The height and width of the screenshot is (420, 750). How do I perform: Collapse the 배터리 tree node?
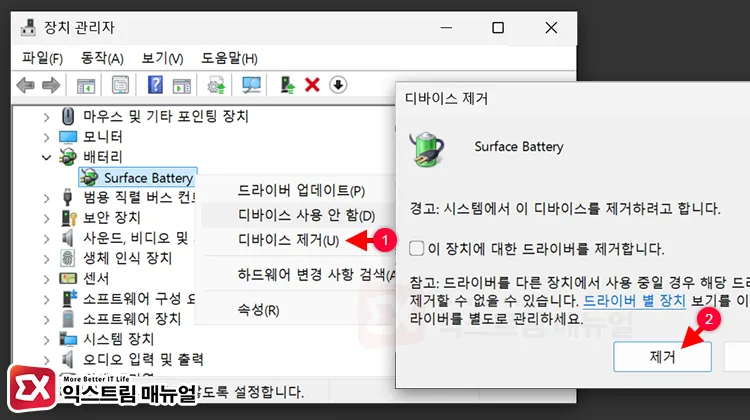[x=46, y=157]
